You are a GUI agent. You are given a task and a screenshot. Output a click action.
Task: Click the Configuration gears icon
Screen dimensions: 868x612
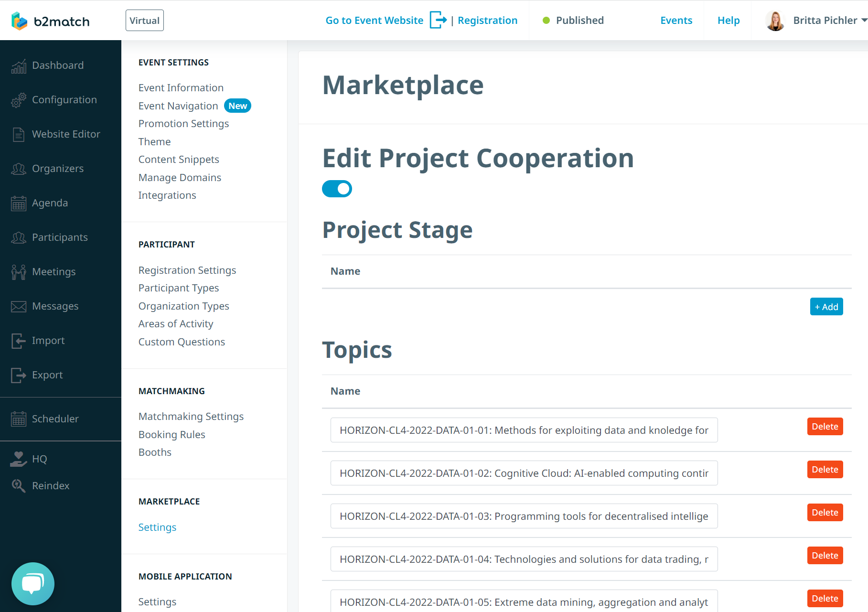tap(19, 100)
